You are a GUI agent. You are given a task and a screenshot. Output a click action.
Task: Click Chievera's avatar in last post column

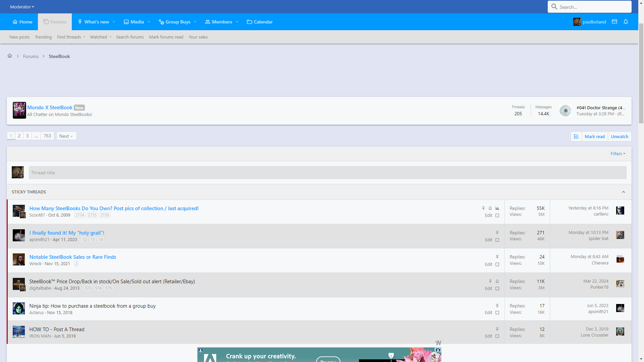(x=620, y=259)
